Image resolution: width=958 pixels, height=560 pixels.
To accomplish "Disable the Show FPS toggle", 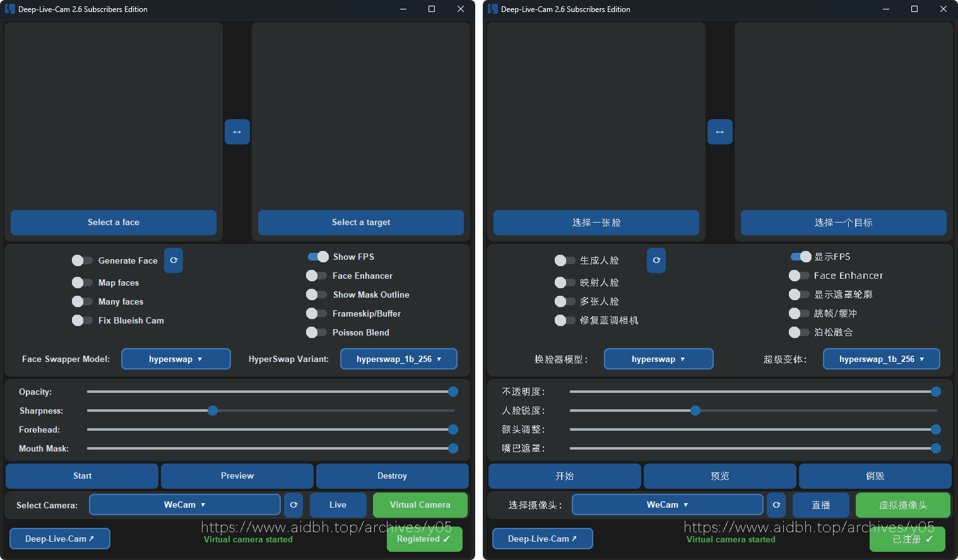I will (318, 257).
